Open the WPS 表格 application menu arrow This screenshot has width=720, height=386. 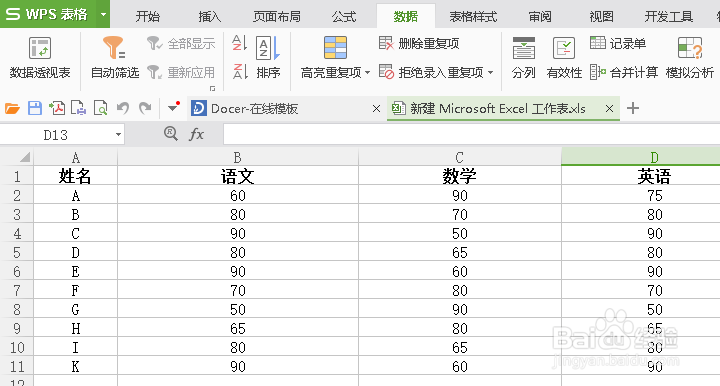pyautogui.click(x=103, y=14)
